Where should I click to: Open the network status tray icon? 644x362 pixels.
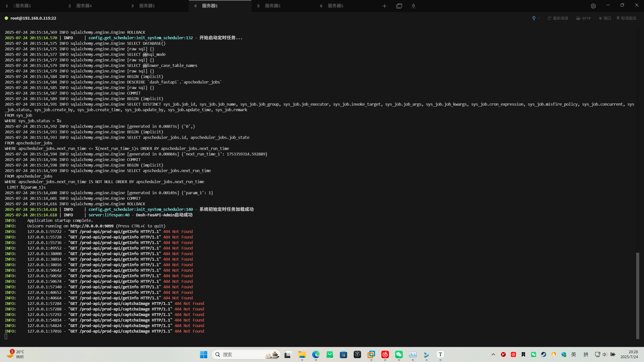597,354
